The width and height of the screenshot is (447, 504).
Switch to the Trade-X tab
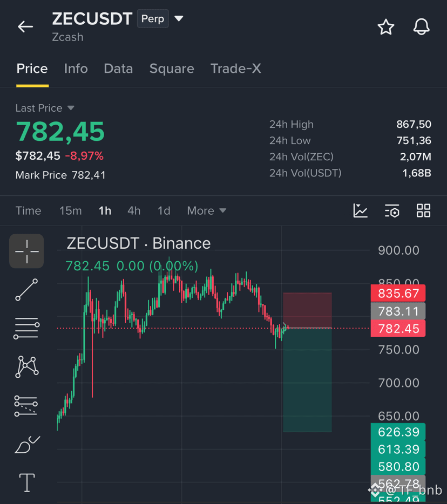[236, 69]
